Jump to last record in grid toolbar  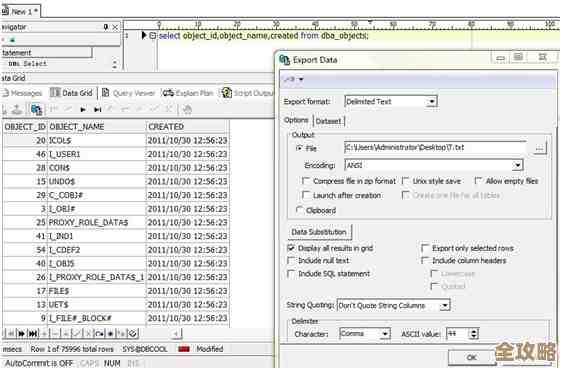click(x=97, y=110)
